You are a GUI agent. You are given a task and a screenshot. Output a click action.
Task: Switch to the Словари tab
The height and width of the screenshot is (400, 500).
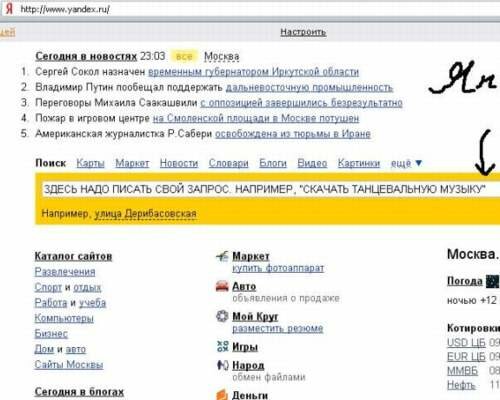(228, 163)
